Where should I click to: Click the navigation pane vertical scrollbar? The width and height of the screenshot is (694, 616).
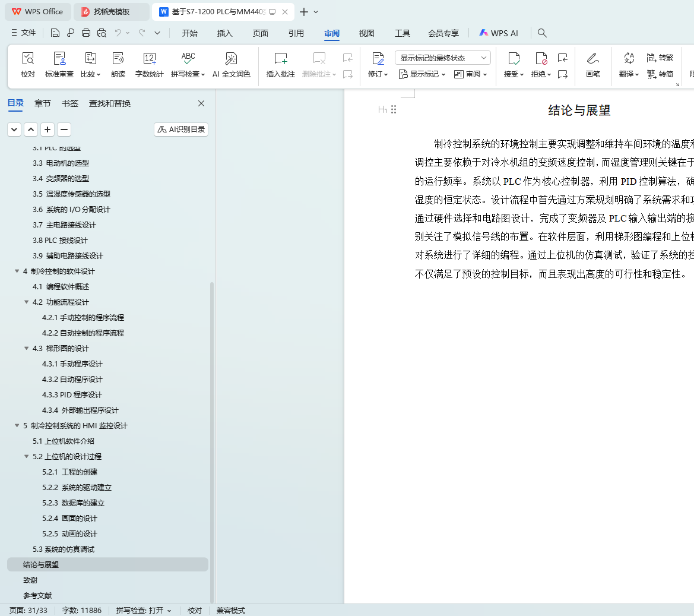point(212,443)
